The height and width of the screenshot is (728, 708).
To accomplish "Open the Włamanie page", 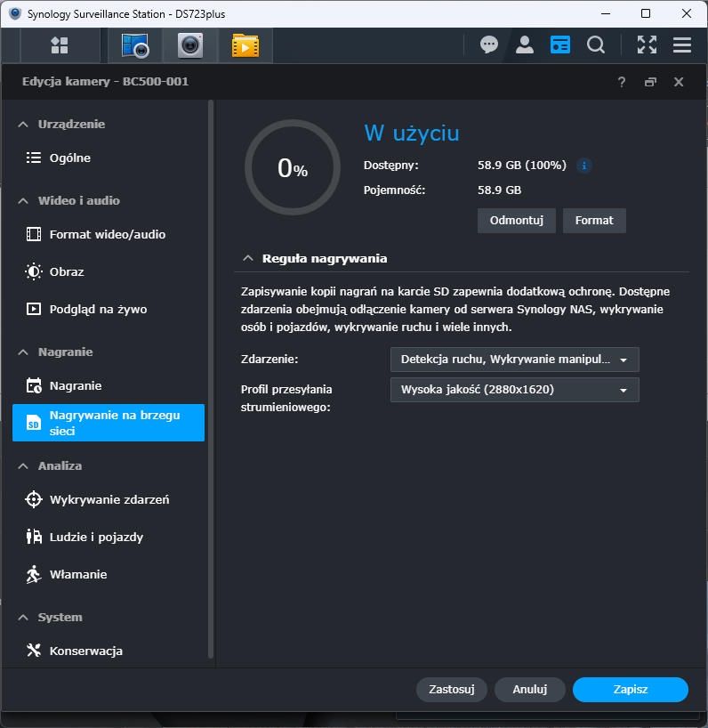I will coord(109,574).
